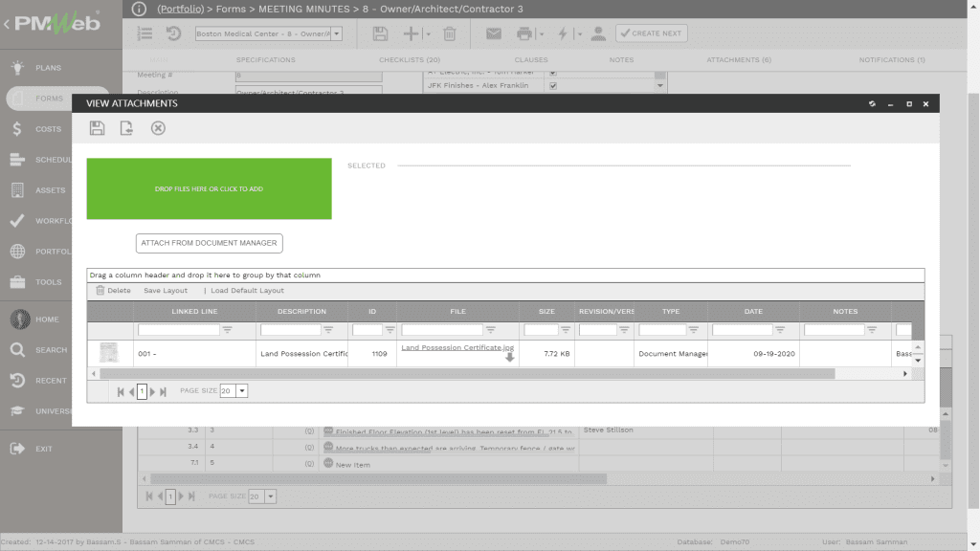Expand the add button dropdown arrow
The width and height of the screenshot is (980, 551).
click(428, 34)
